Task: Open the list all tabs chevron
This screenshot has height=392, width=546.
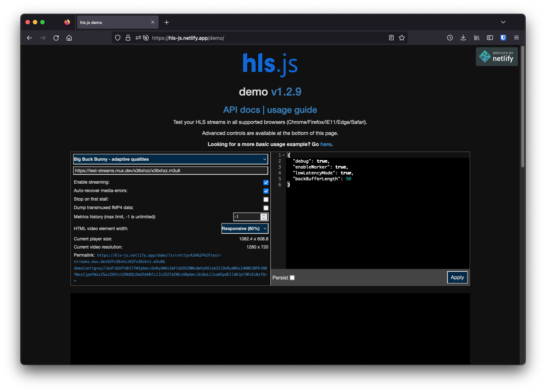Action: coord(503,22)
